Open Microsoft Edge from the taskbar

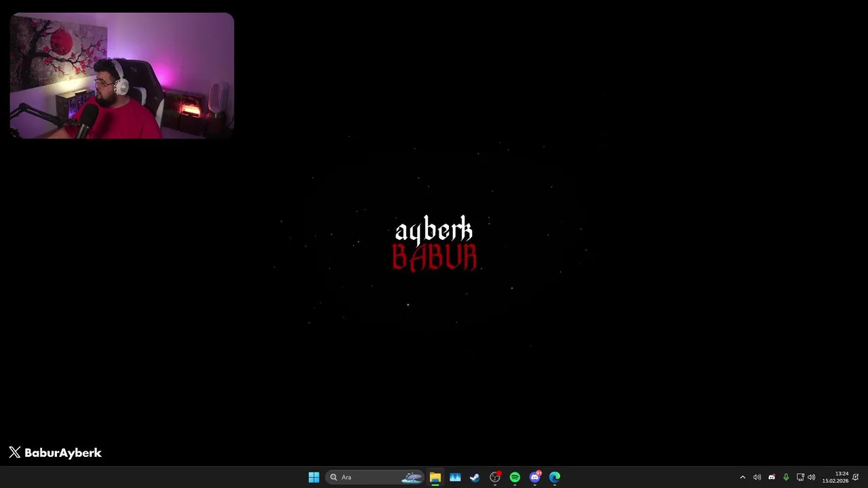pyautogui.click(x=555, y=477)
